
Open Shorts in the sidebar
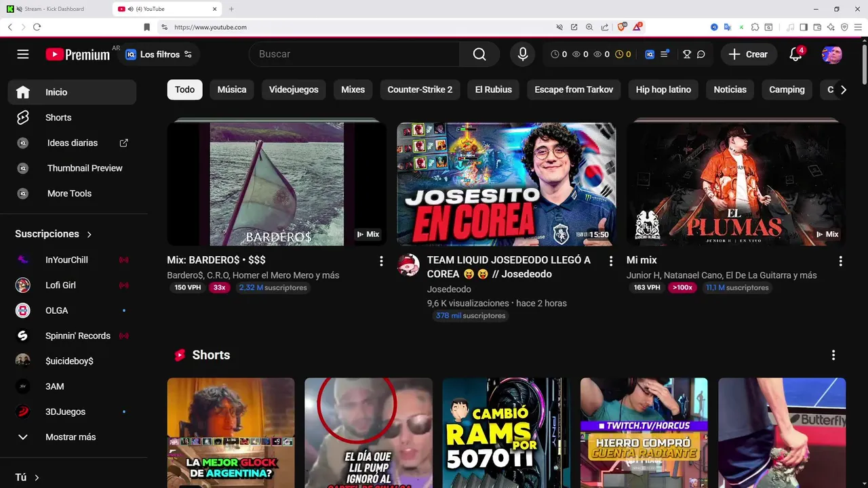click(x=72, y=117)
